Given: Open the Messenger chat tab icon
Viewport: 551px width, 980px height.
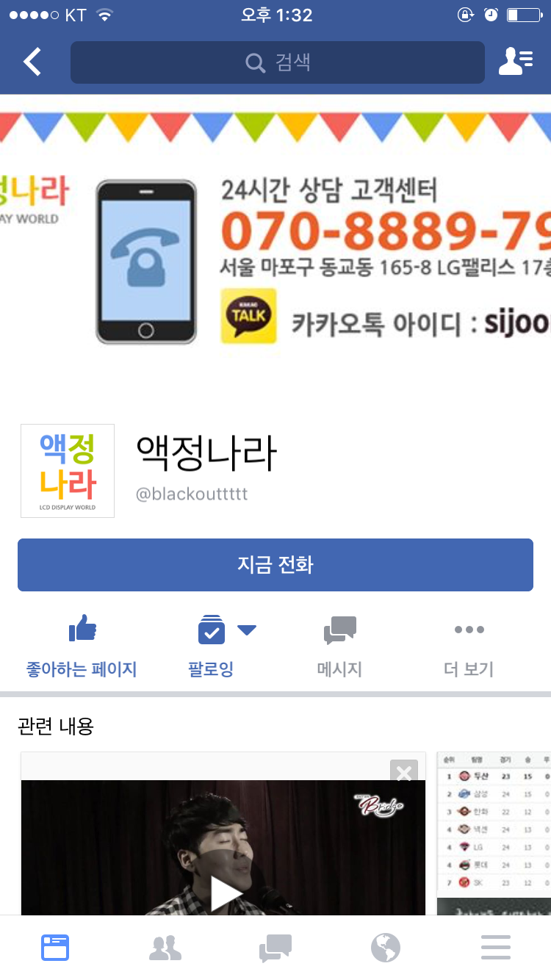Looking at the screenshot, I should tap(275, 948).
